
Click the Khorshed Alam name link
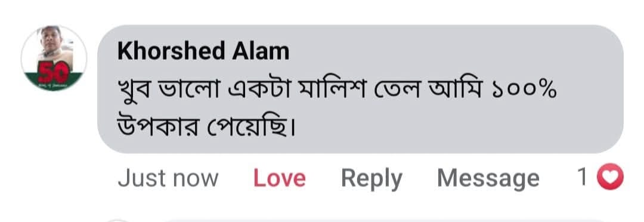tap(203, 52)
